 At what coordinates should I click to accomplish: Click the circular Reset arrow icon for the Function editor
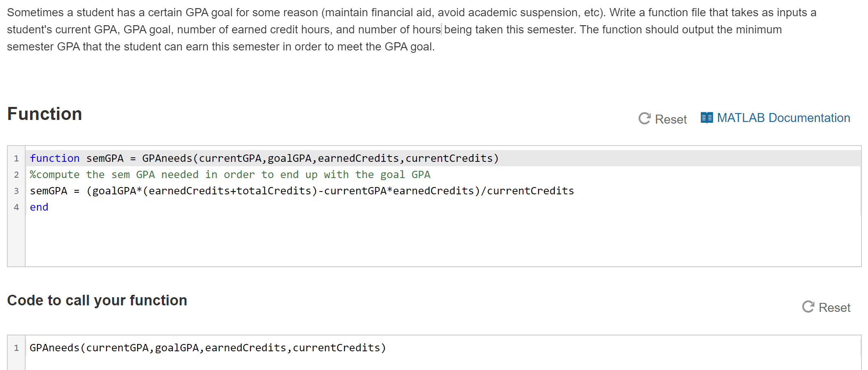tap(644, 119)
